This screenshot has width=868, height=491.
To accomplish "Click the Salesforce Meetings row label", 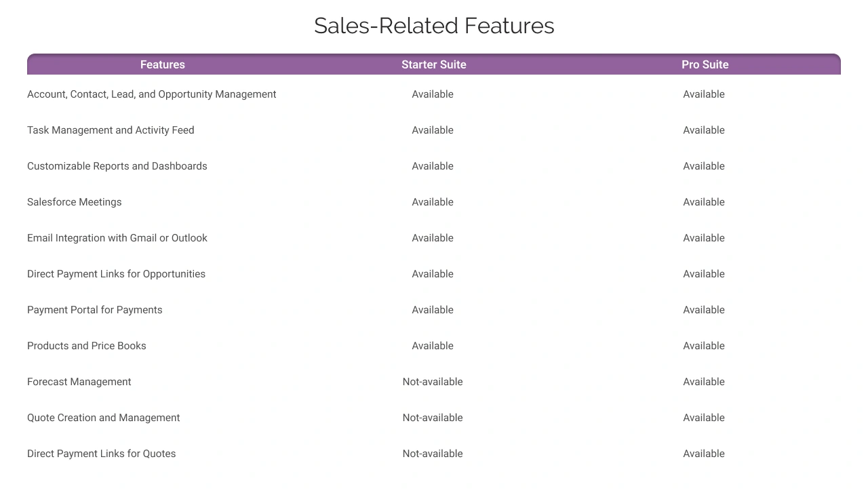I will (74, 202).
